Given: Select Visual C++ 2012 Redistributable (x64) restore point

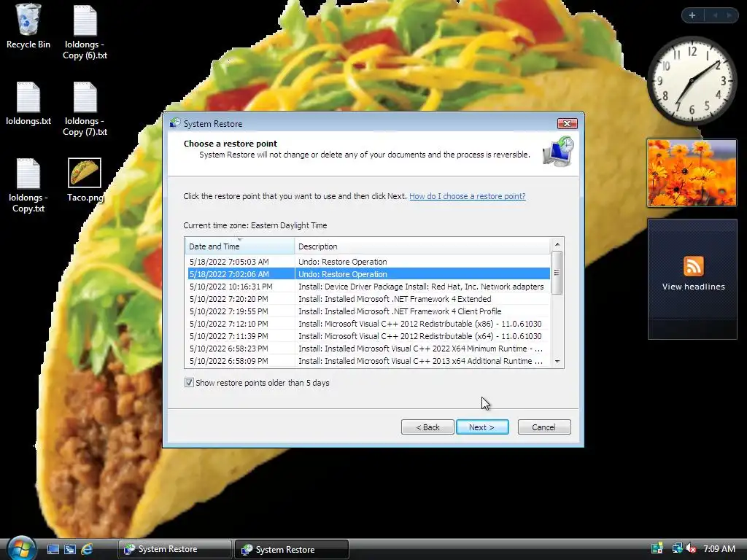Looking at the screenshot, I should click(x=368, y=335).
